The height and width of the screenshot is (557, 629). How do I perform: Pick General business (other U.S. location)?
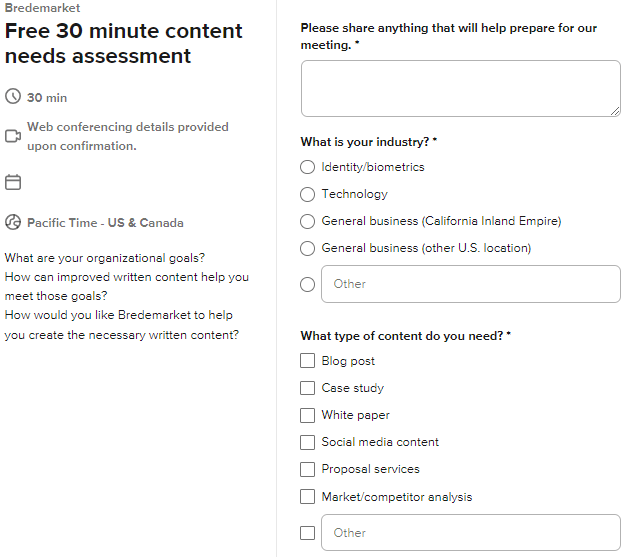tap(308, 248)
